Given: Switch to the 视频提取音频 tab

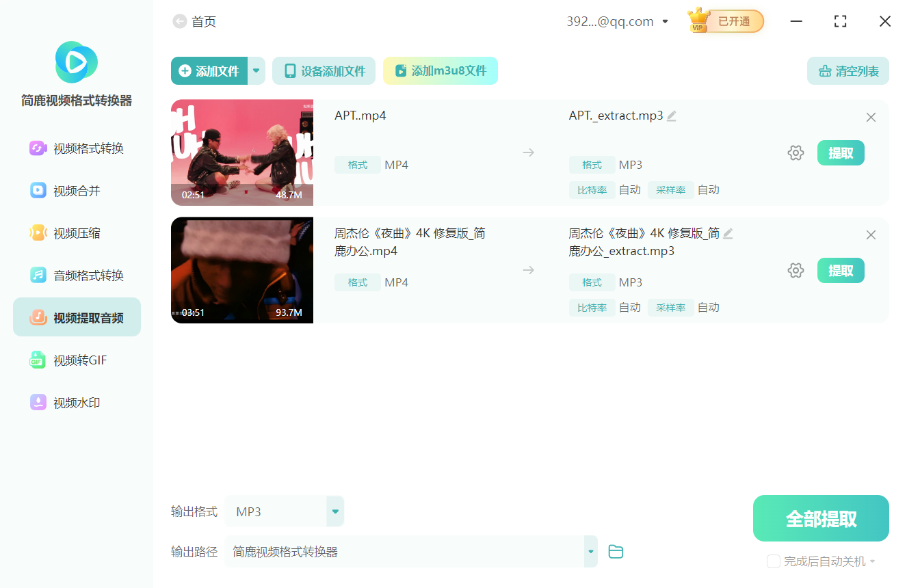Looking at the screenshot, I should click(76, 317).
